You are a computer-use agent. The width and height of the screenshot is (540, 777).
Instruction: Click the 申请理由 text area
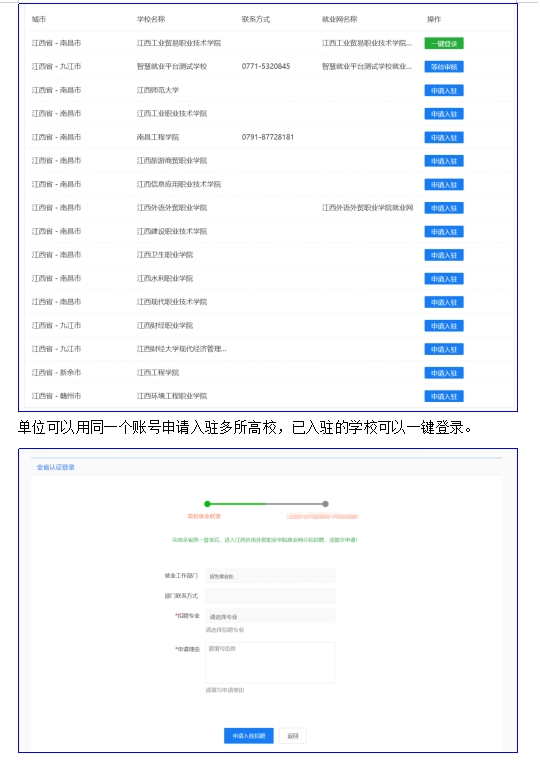click(x=270, y=663)
